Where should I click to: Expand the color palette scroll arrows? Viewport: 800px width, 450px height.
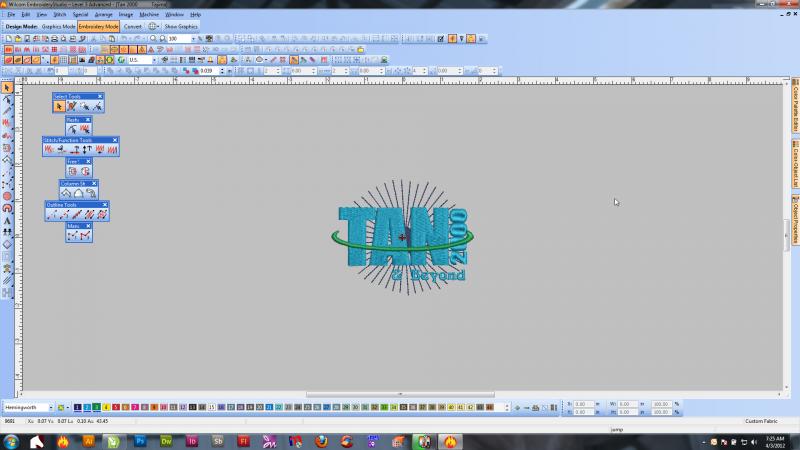(507, 408)
